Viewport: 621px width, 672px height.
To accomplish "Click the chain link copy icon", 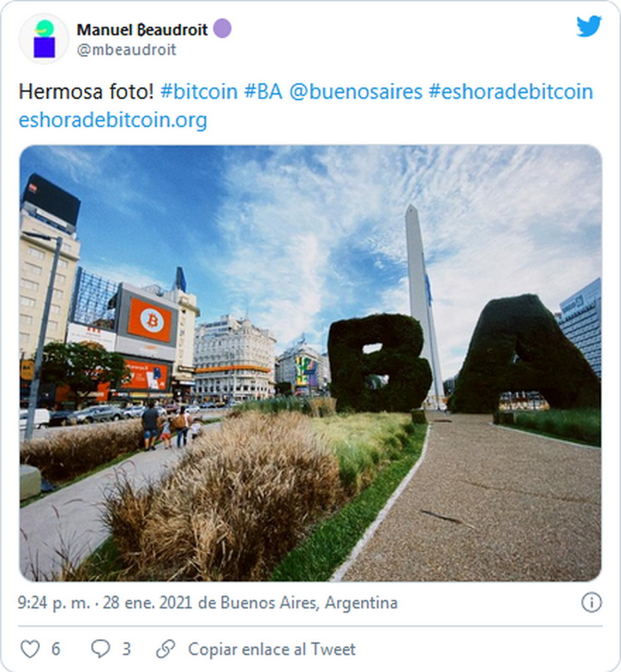I will [166, 649].
